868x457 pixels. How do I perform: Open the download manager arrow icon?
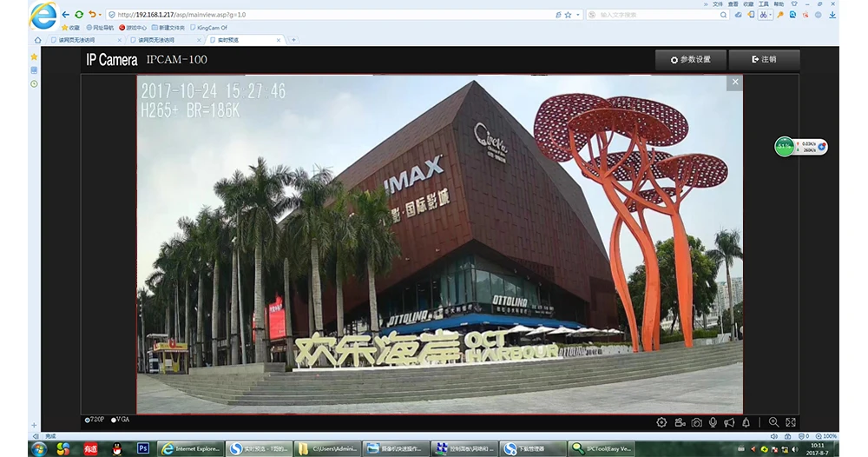tap(832, 15)
